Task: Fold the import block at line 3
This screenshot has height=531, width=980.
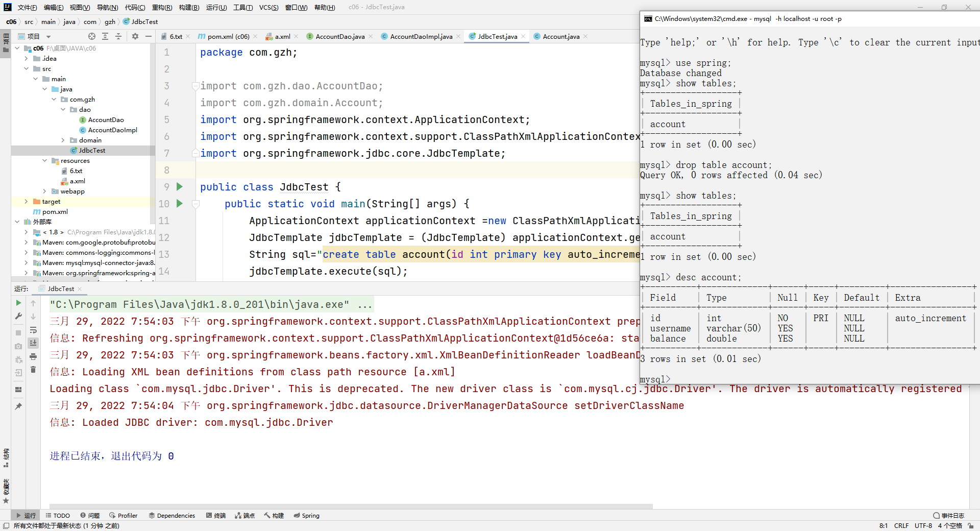Action: pyautogui.click(x=195, y=86)
